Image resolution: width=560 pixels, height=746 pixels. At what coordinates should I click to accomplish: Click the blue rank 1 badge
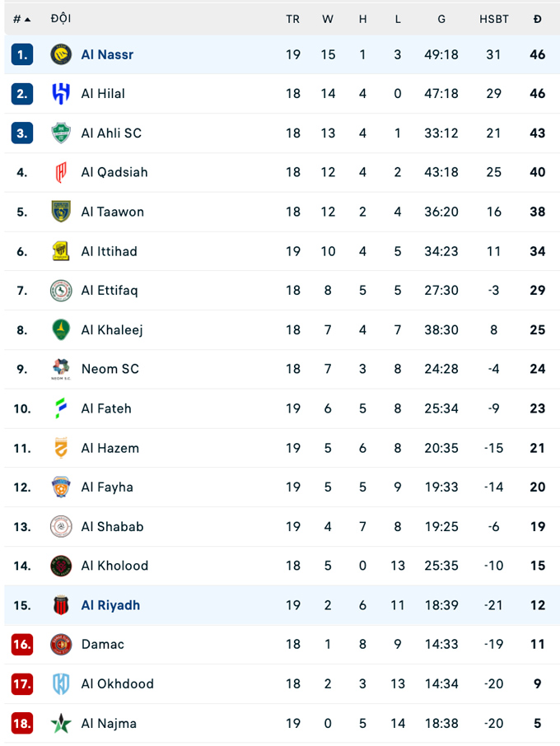[22, 54]
